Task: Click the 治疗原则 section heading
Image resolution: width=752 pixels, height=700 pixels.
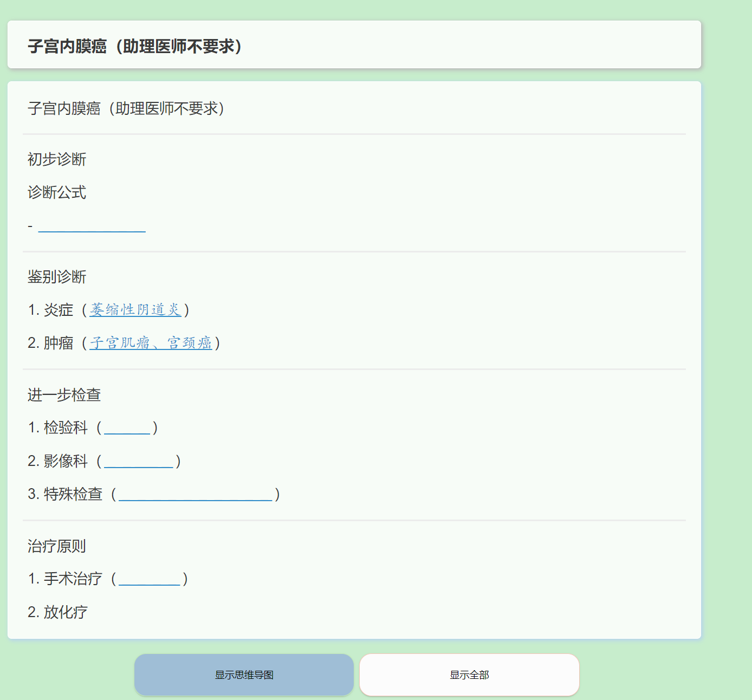Action: (57, 546)
